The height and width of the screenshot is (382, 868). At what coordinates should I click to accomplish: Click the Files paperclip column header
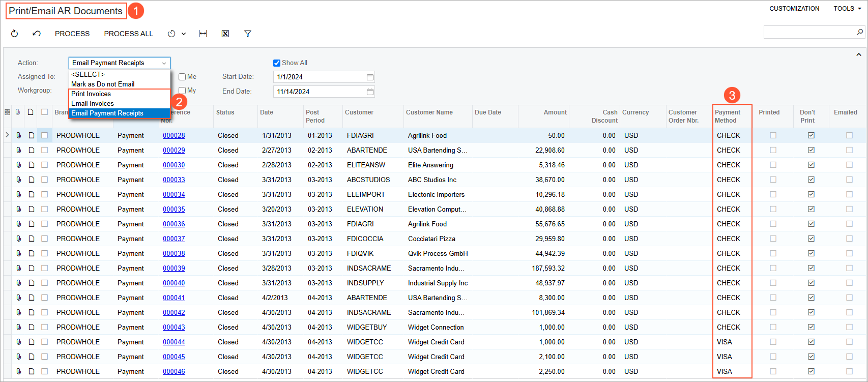pos(18,112)
